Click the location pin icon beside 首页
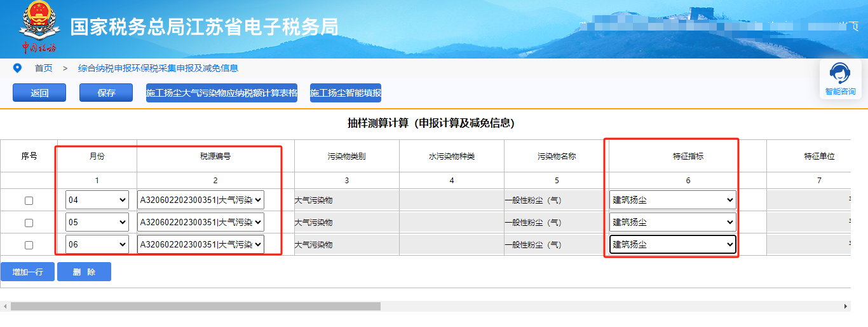 point(17,68)
